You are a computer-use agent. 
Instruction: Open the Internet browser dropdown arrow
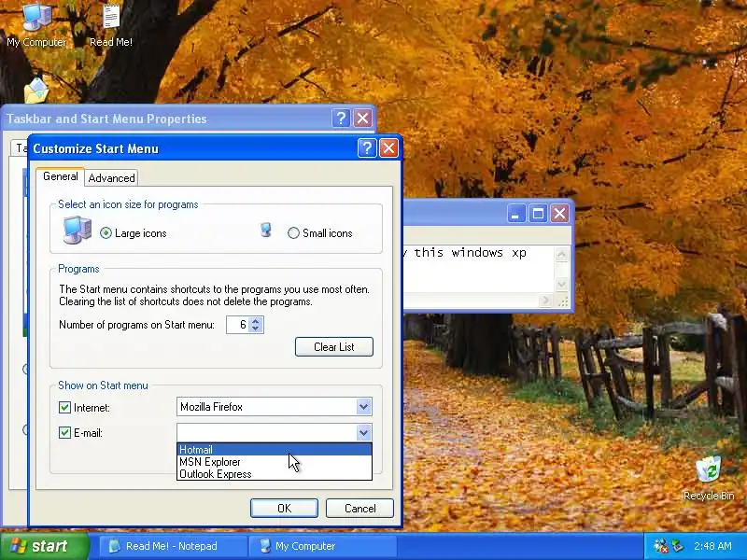(x=363, y=407)
